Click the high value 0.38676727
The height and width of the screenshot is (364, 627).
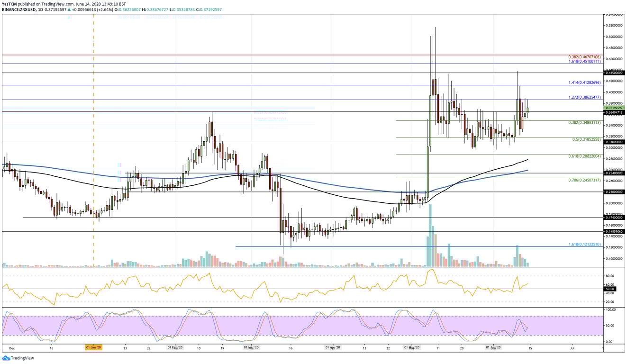(x=158, y=9)
